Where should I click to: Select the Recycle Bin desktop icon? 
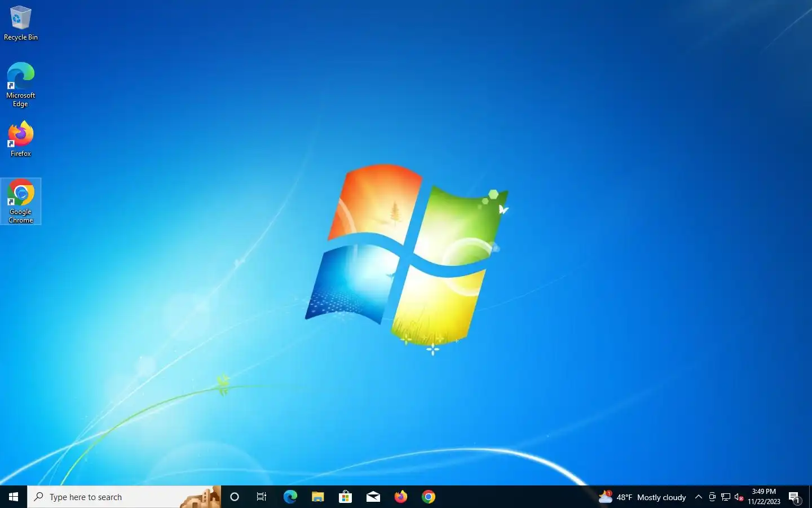click(x=21, y=23)
